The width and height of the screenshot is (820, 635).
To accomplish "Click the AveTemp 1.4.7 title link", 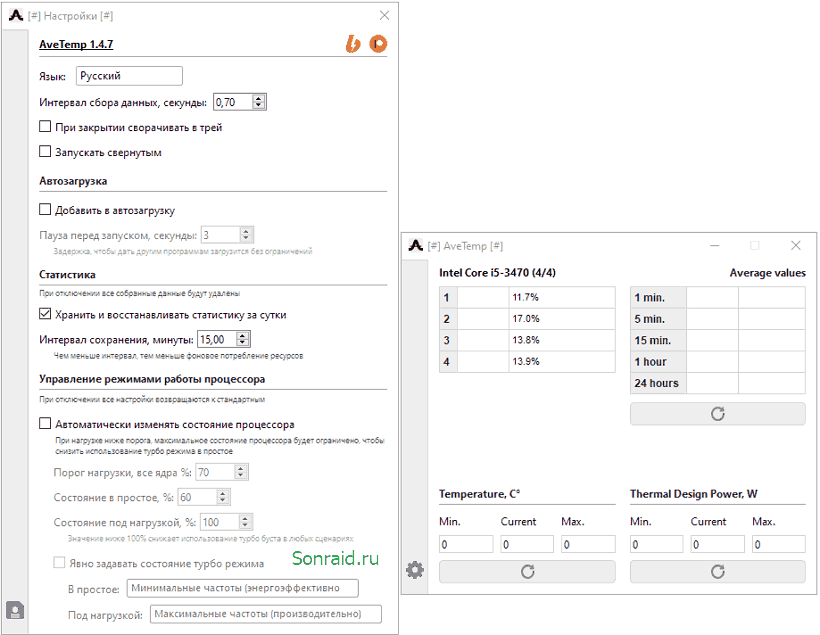I will pos(76,44).
